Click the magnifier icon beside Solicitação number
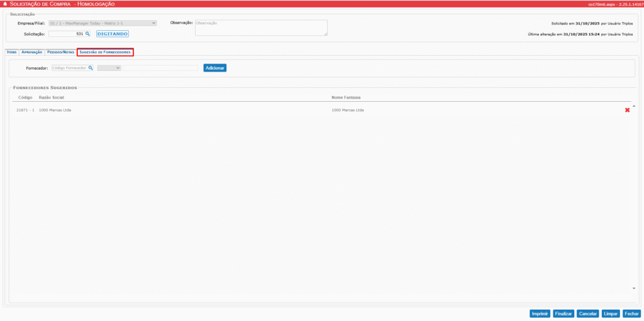The image size is (644, 321). point(88,34)
